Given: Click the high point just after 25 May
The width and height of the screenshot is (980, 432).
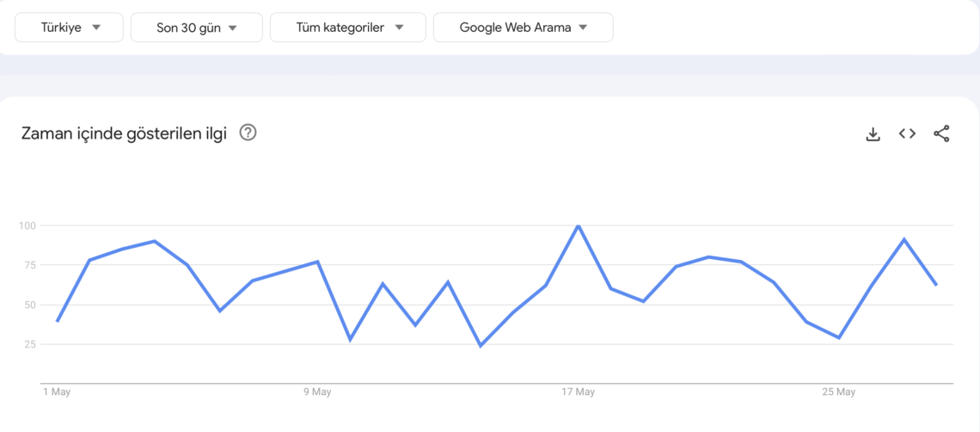Looking at the screenshot, I should coord(903,239).
